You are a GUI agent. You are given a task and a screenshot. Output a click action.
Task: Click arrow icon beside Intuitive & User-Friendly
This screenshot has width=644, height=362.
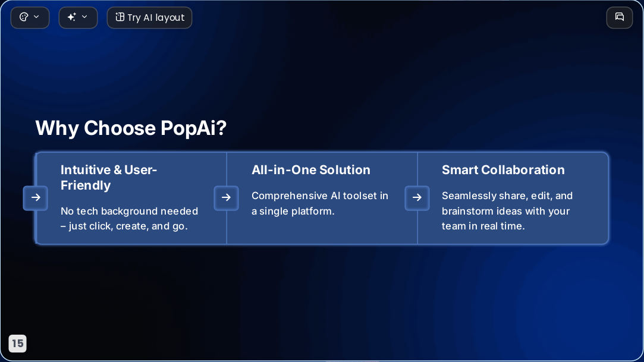tap(36, 198)
